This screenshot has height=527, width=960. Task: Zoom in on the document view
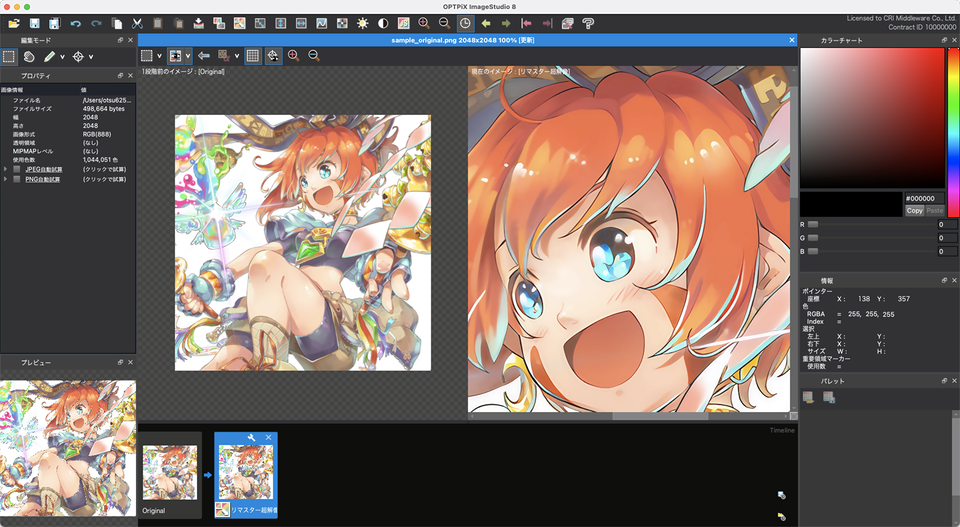[293, 56]
